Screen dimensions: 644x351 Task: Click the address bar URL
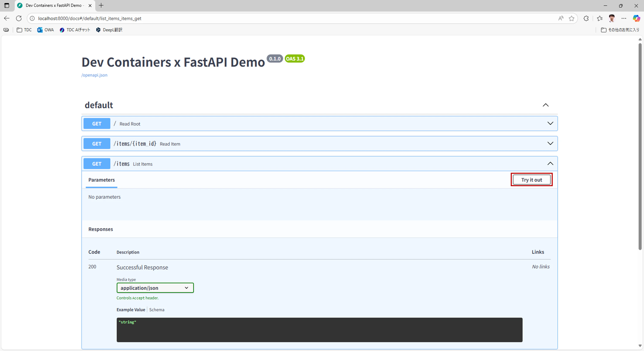pos(90,18)
